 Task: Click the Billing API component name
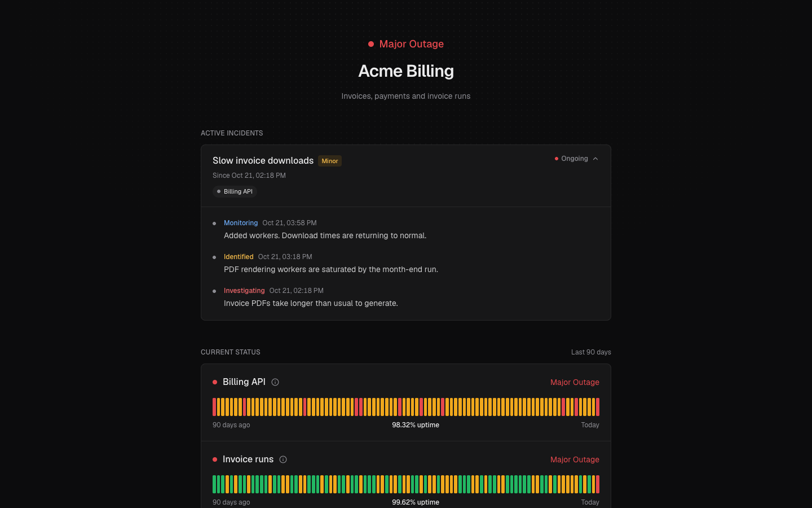click(244, 382)
